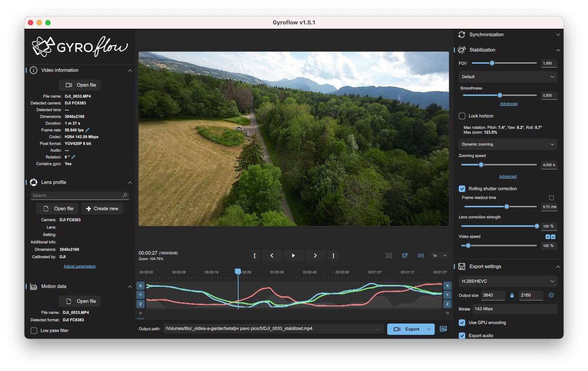Step to next frame
The image size is (588, 371).
316,256
